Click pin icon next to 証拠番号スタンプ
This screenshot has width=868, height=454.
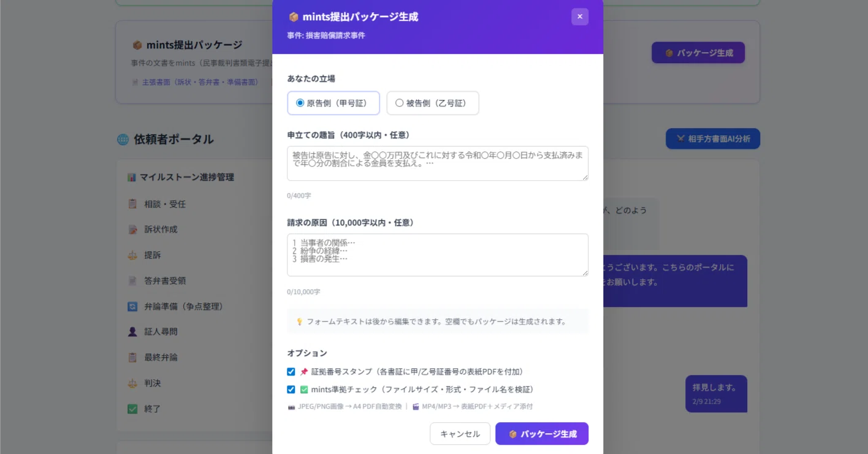click(x=304, y=372)
